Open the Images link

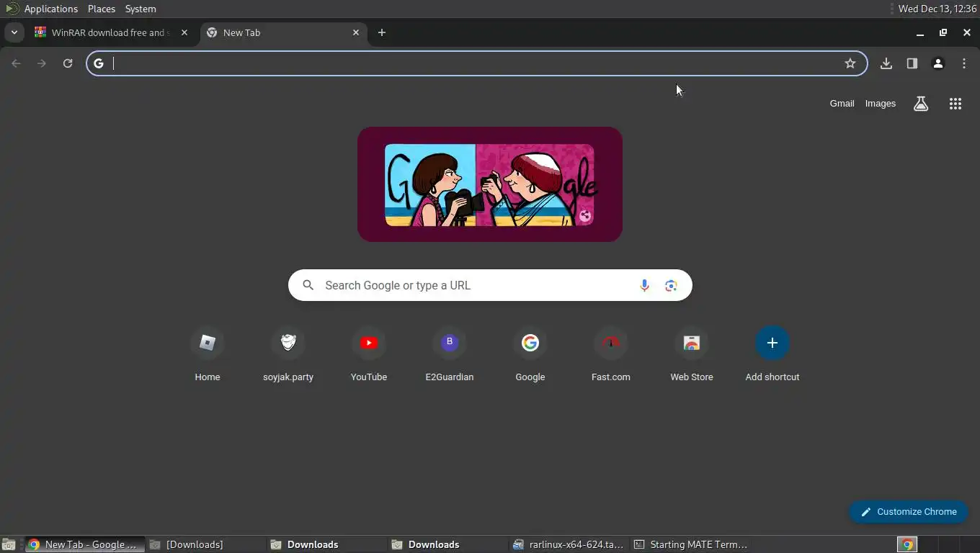coord(881,104)
